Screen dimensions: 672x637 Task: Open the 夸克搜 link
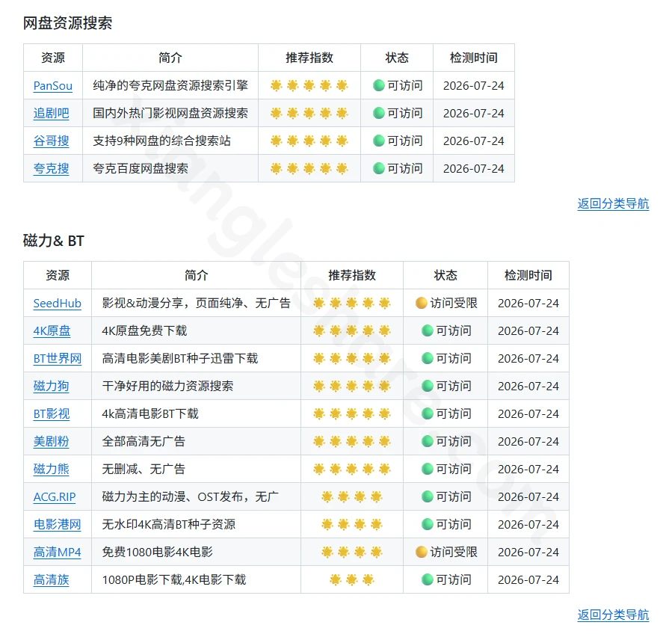[51, 168]
